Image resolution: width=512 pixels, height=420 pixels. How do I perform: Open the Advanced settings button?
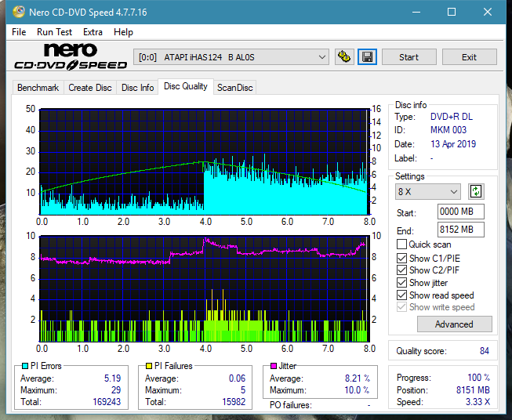pyautogui.click(x=454, y=324)
